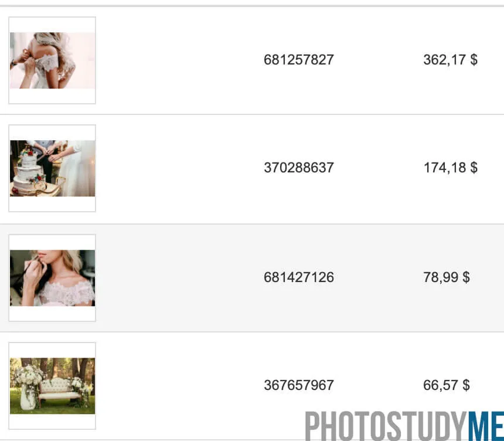Click image ID 681427126
The image size is (504, 441).
point(299,277)
